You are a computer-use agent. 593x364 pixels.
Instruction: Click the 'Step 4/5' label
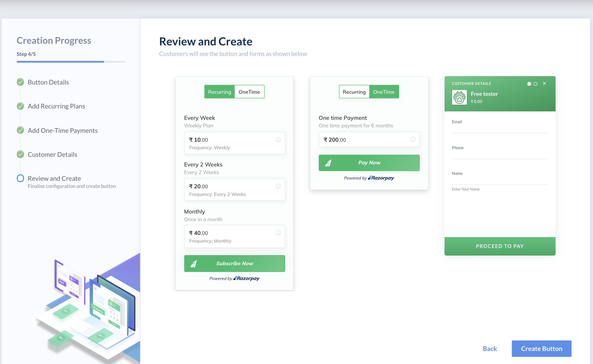[26, 54]
